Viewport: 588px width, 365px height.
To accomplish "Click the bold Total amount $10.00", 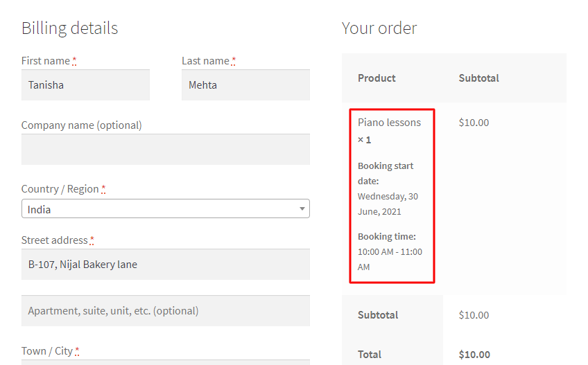I will click(x=474, y=355).
